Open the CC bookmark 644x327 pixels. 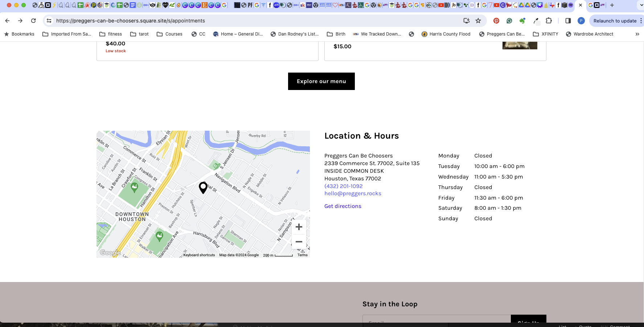[x=198, y=34]
